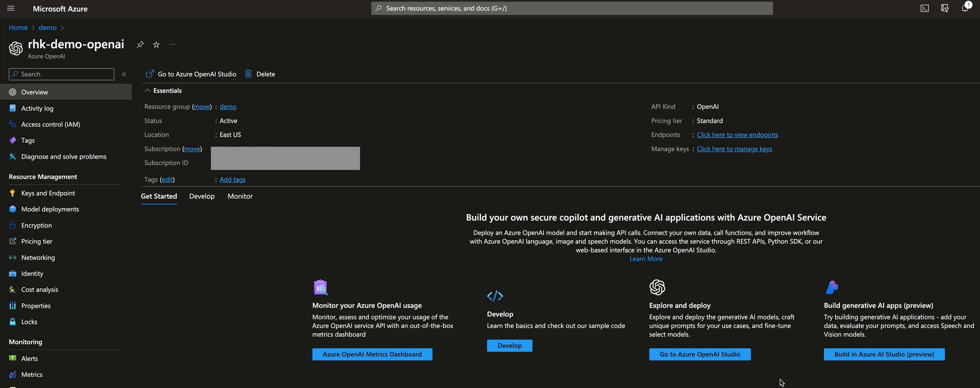
Task: Pin rhk-demo-openai resource to dashboard
Action: 140,45
